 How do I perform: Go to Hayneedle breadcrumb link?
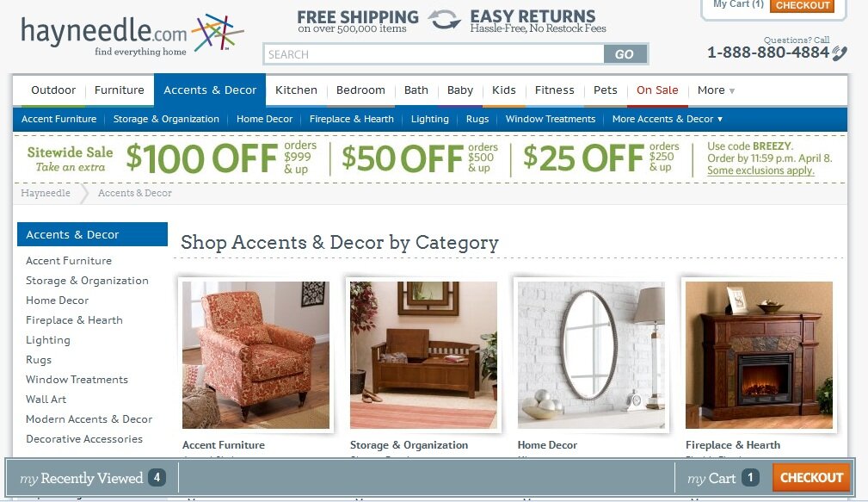pyautogui.click(x=46, y=193)
